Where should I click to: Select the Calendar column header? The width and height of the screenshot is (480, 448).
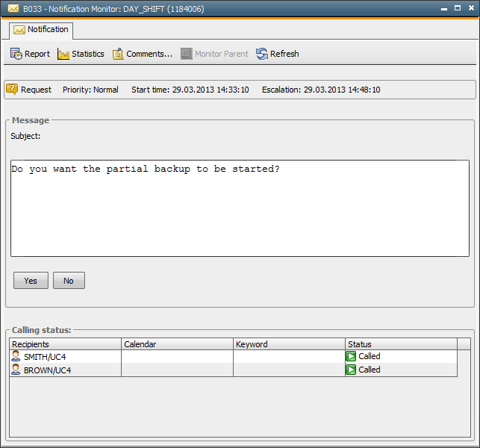[177, 344]
